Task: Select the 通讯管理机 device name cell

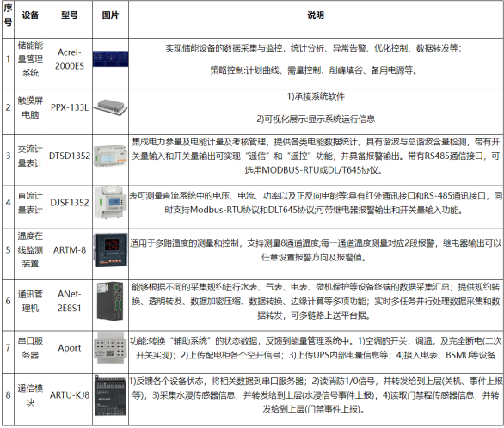Action: coord(30,301)
